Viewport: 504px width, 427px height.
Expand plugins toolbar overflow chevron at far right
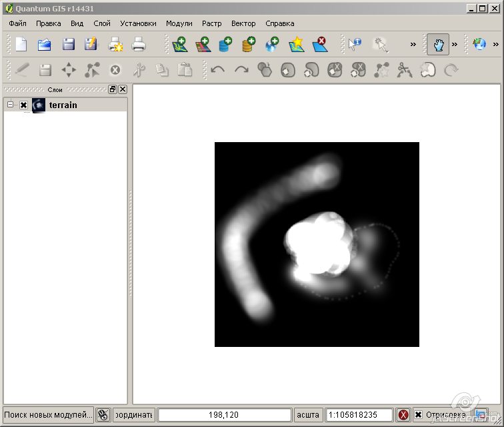(x=495, y=45)
